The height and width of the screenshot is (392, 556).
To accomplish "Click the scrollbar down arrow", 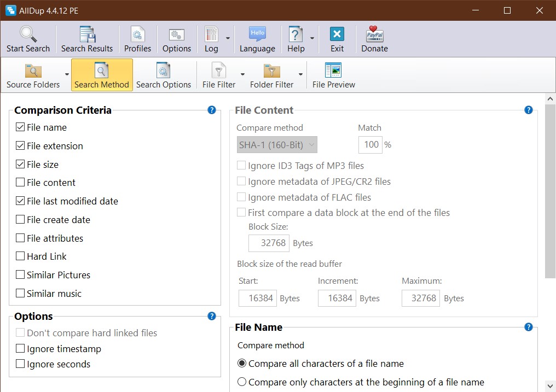I will tap(550, 385).
